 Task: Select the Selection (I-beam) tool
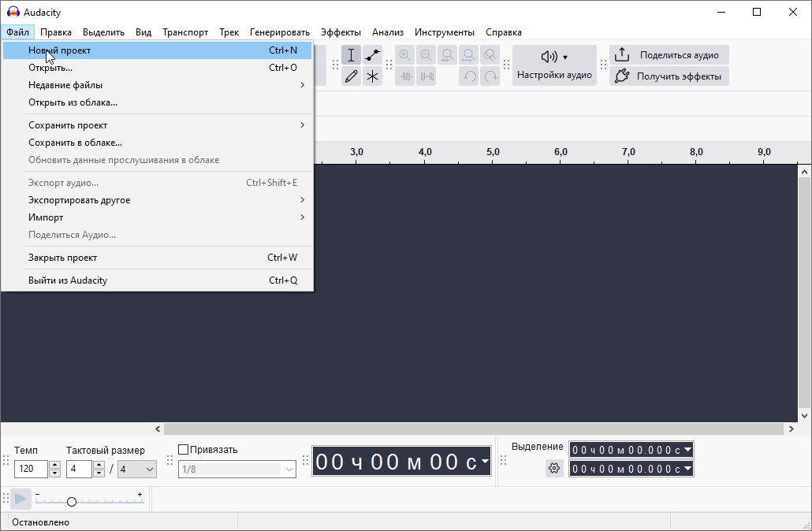[351, 55]
